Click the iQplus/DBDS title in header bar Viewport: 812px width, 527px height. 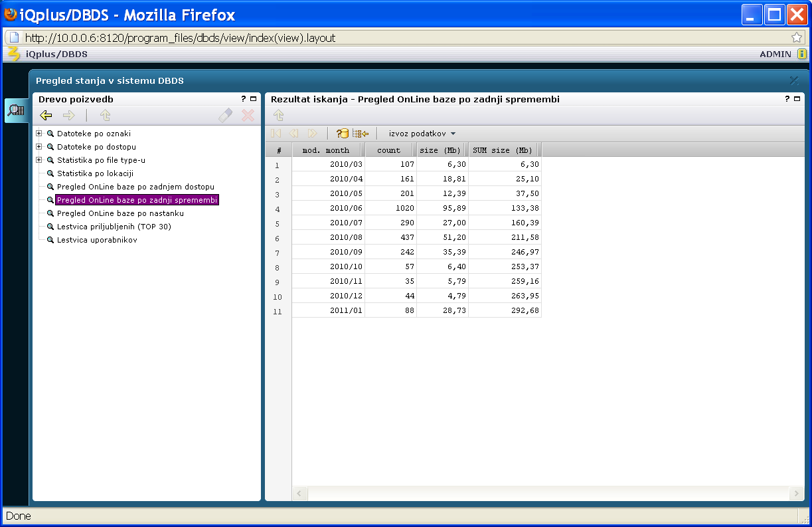point(56,54)
